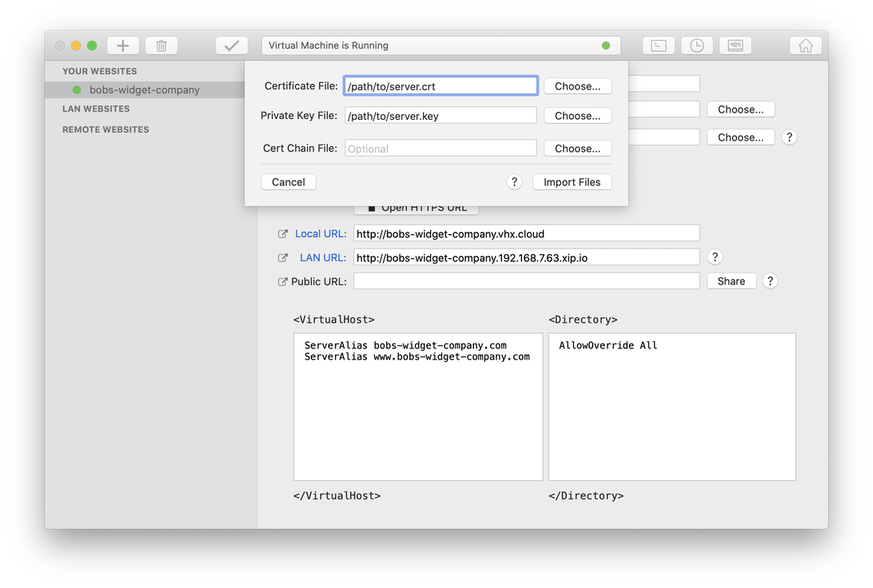Click 'ServerAlias www.bobs-widget-company.com' line
The image size is (873, 588).
[x=417, y=357]
